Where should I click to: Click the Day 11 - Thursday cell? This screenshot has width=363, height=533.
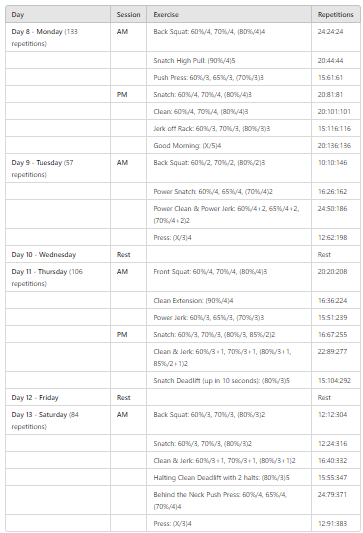coord(58,277)
